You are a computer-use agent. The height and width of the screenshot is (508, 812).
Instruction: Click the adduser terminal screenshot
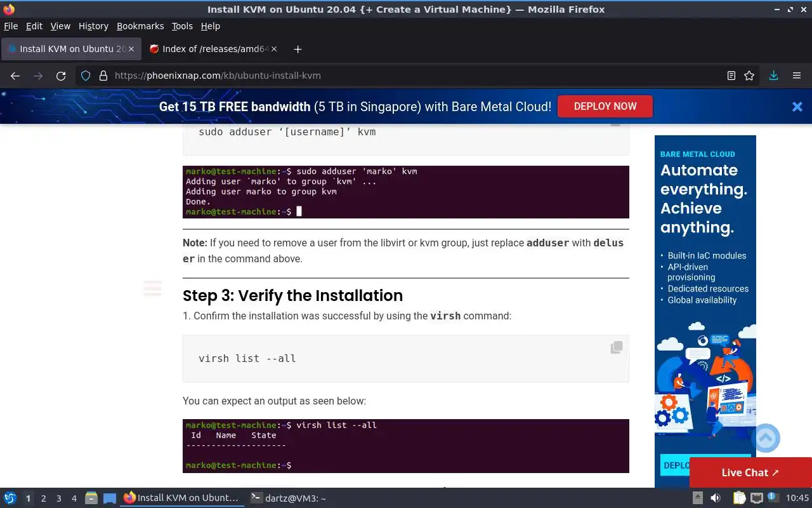(406, 192)
